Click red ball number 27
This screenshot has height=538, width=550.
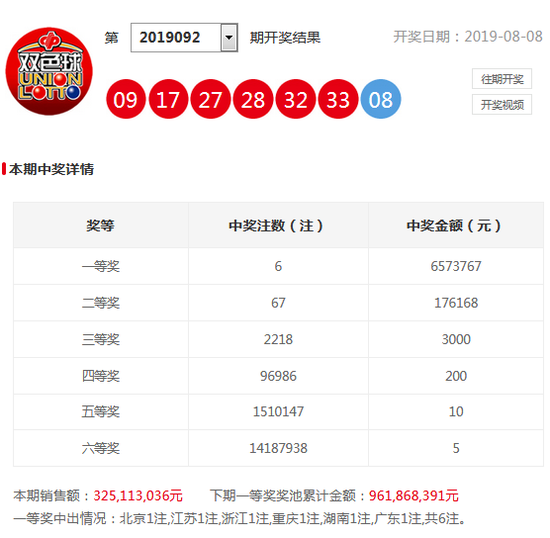[210, 99]
